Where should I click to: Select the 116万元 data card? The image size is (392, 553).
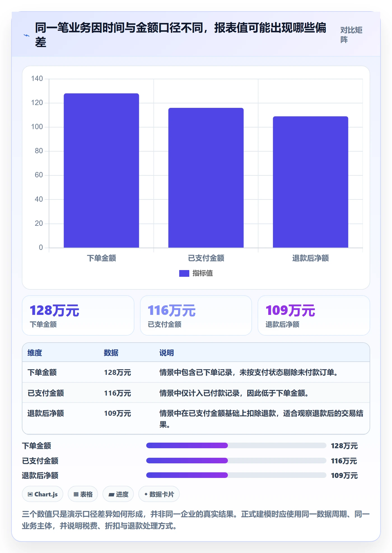[196, 315]
